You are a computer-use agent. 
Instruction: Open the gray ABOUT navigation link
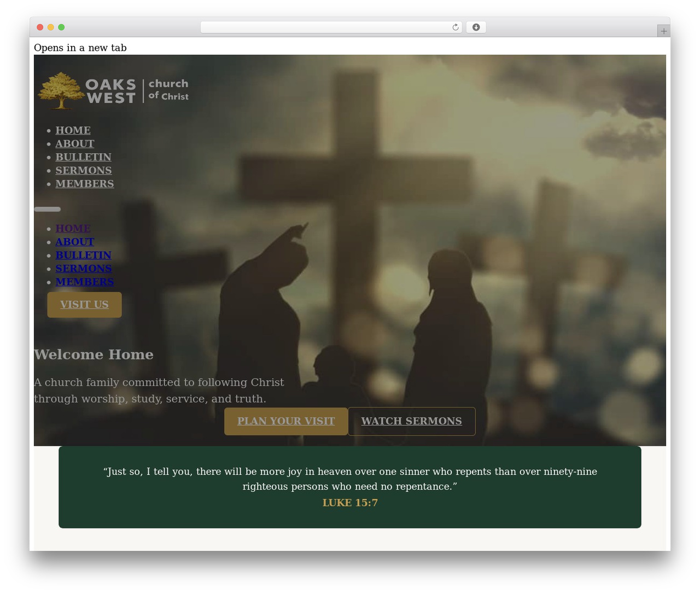coord(75,143)
